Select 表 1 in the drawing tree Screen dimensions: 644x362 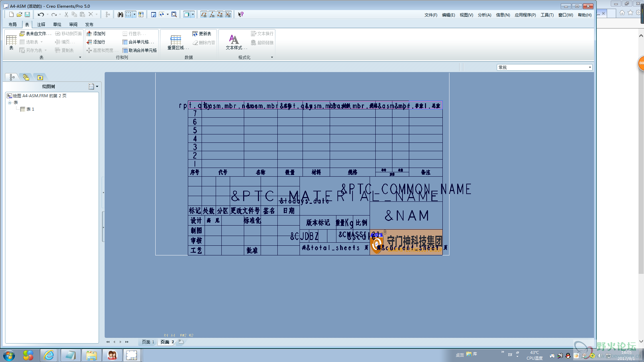(x=30, y=109)
